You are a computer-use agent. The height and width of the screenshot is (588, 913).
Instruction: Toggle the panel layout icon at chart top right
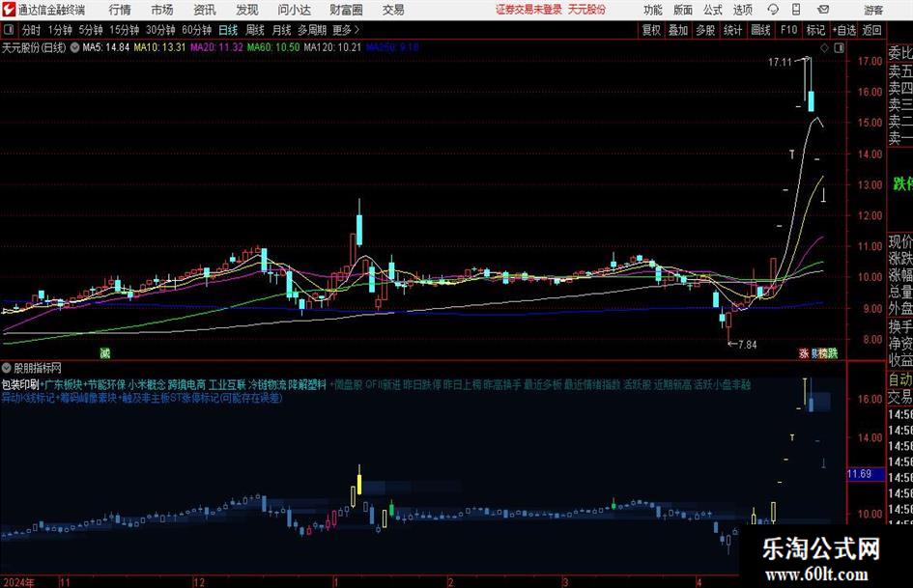click(x=839, y=48)
